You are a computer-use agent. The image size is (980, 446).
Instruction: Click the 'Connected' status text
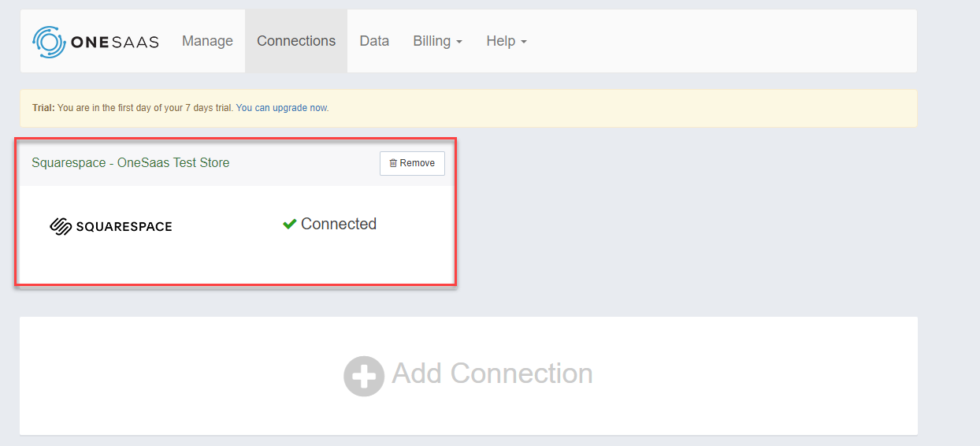click(x=339, y=225)
